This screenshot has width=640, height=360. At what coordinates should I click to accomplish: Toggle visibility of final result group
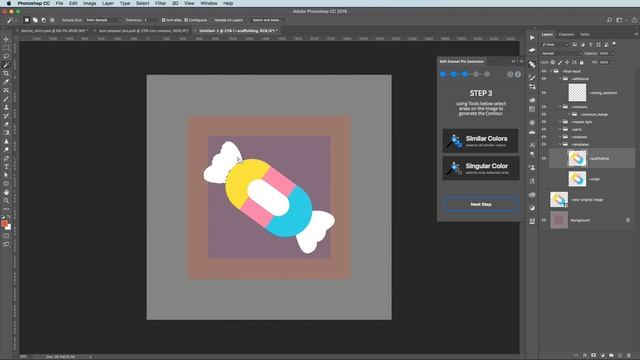544,71
